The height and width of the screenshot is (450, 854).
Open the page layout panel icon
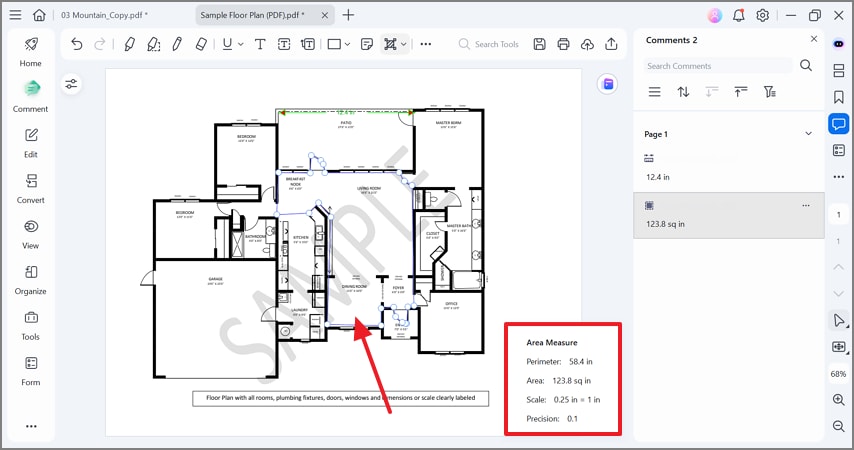839,70
